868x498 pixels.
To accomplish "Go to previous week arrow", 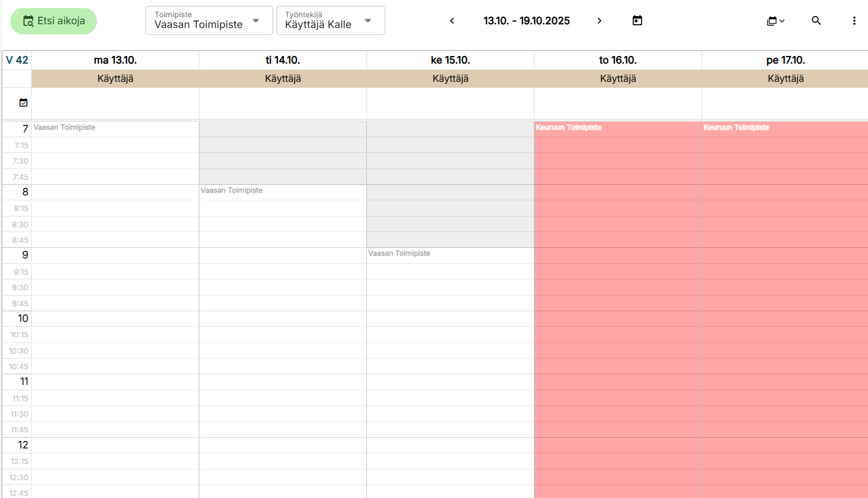I will (452, 21).
